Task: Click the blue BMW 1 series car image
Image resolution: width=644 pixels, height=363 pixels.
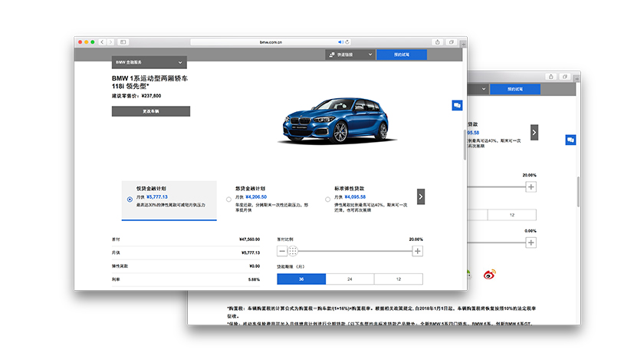Action: click(336, 120)
